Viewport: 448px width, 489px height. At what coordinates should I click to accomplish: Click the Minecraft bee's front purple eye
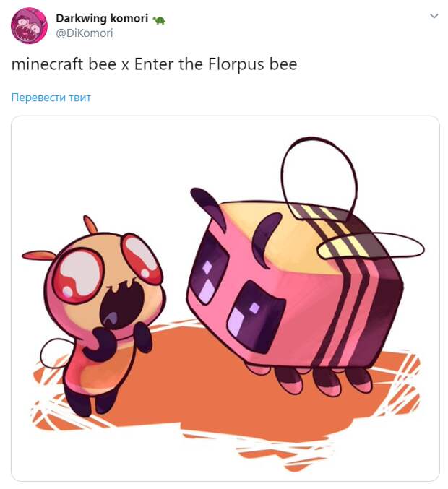[x=256, y=316]
